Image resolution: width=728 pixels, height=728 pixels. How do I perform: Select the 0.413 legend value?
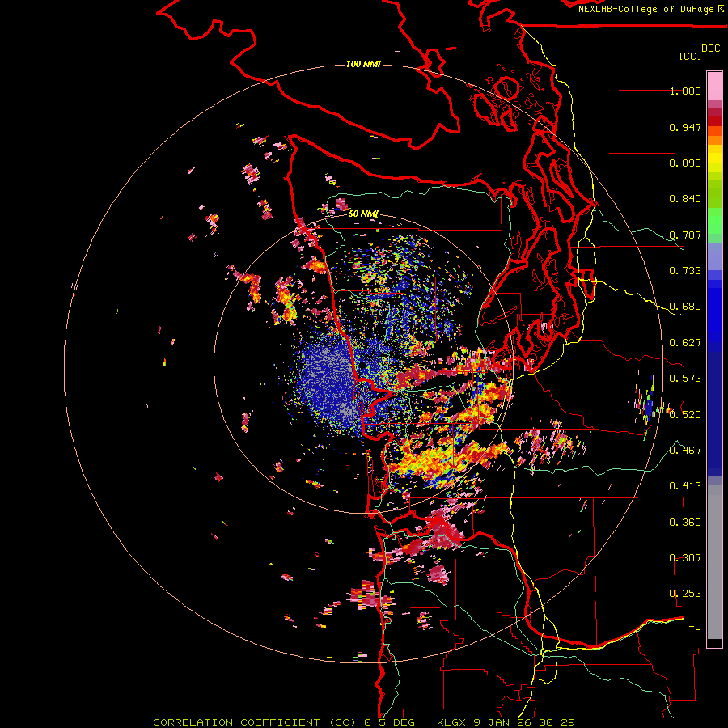coord(685,486)
